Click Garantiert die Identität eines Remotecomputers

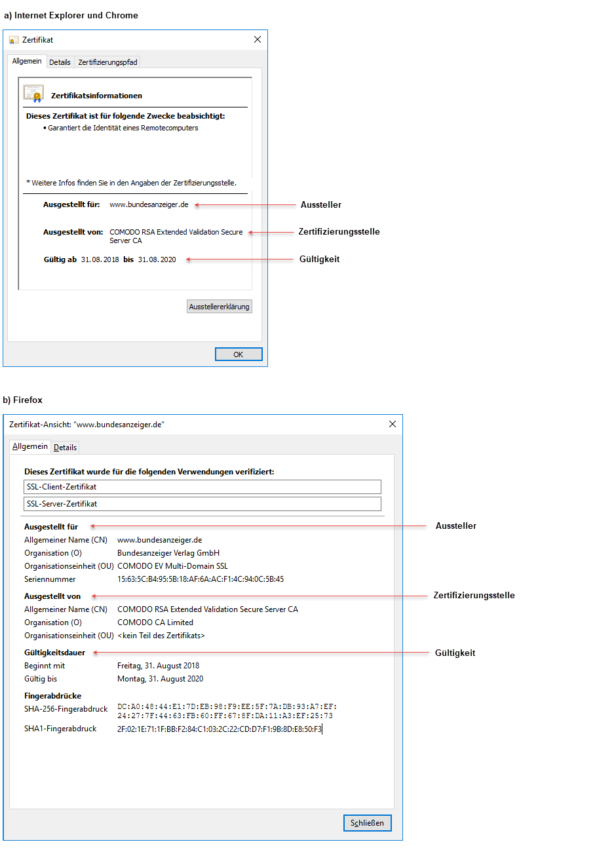pyautogui.click(x=123, y=128)
